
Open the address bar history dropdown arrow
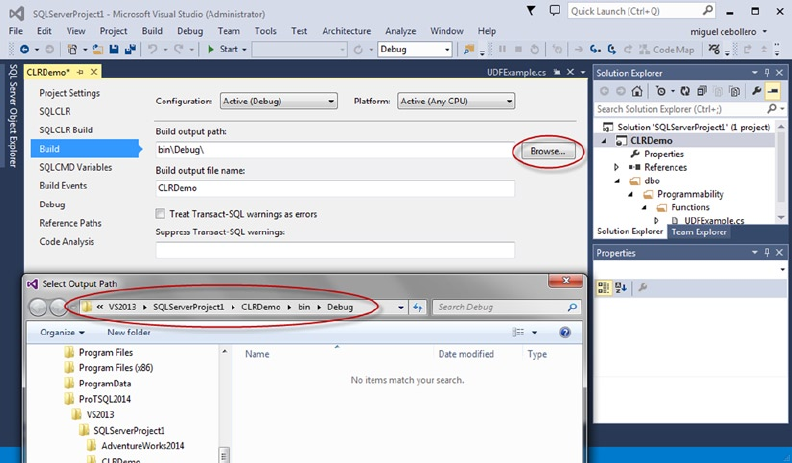pyautogui.click(x=401, y=307)
